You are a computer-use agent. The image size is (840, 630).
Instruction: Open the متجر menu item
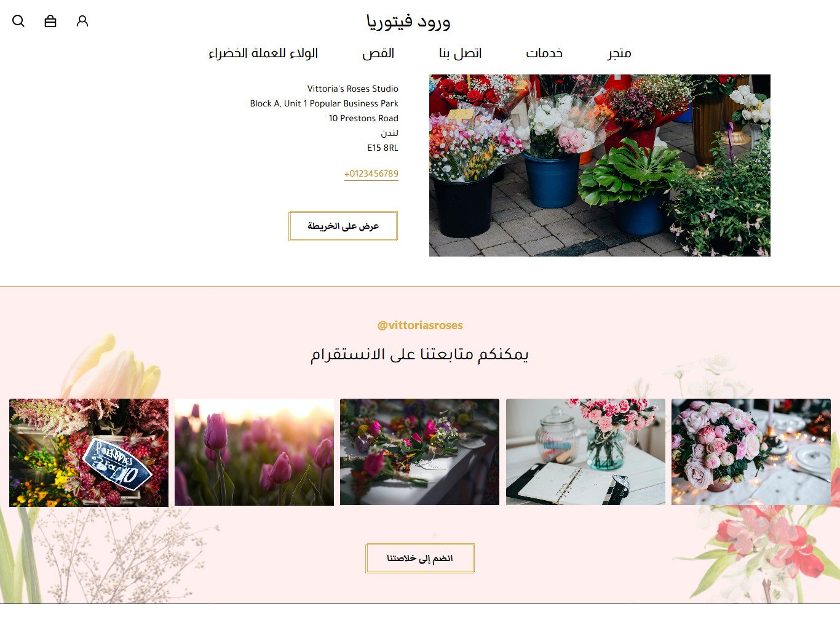[619, 54]
